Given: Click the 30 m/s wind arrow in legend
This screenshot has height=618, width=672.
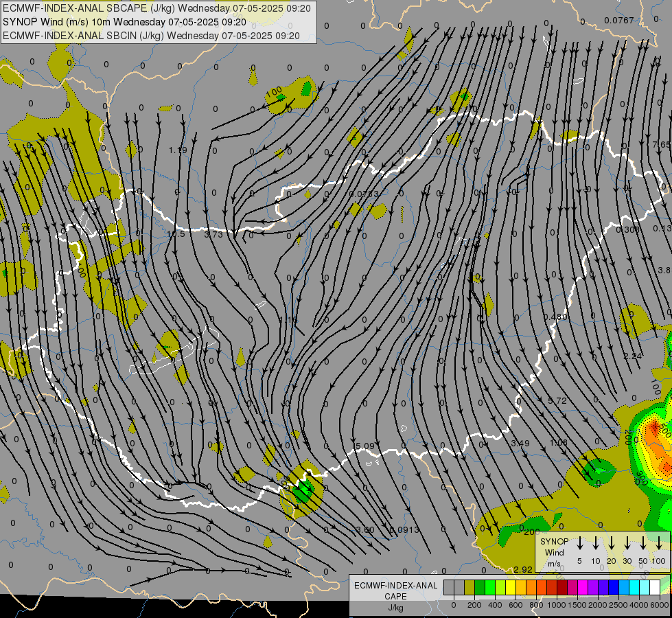Looking at the screenshot, I should coord(627,543).
